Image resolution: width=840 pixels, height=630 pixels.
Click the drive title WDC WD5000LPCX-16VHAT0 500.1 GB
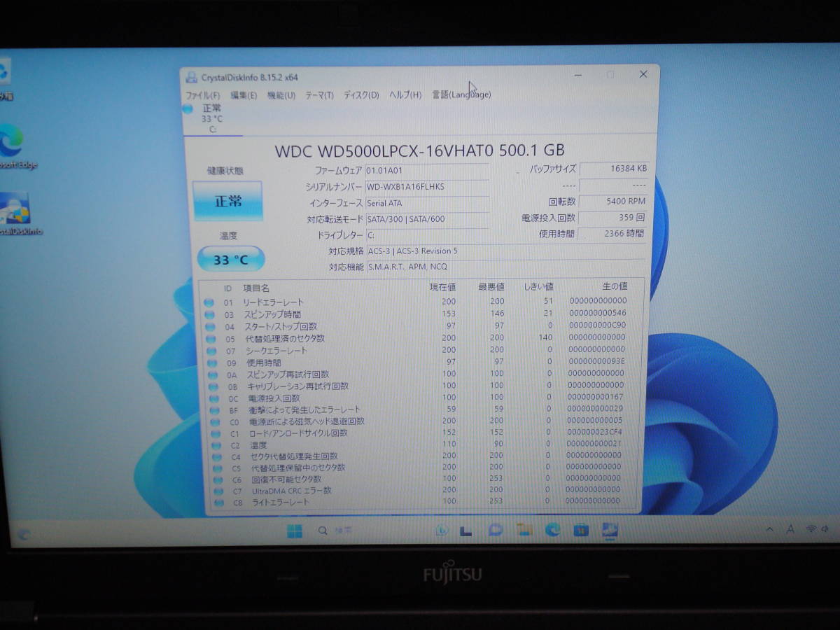click(419, 150)
